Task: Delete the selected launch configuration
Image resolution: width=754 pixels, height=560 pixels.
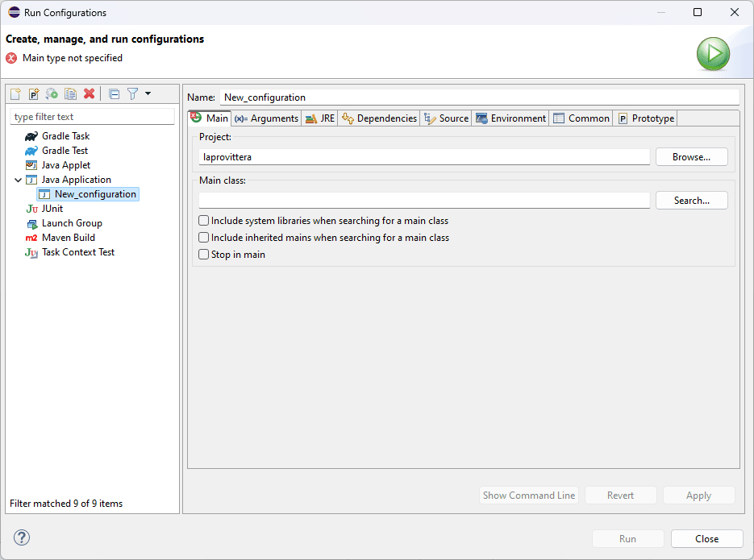Action: click(x=89, y=93)
